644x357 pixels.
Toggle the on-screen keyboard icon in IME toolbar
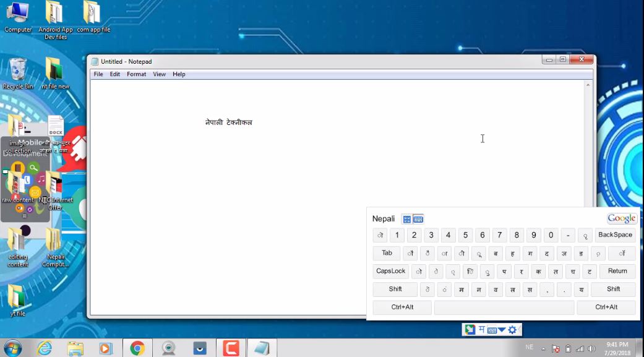tap(492, 330)
